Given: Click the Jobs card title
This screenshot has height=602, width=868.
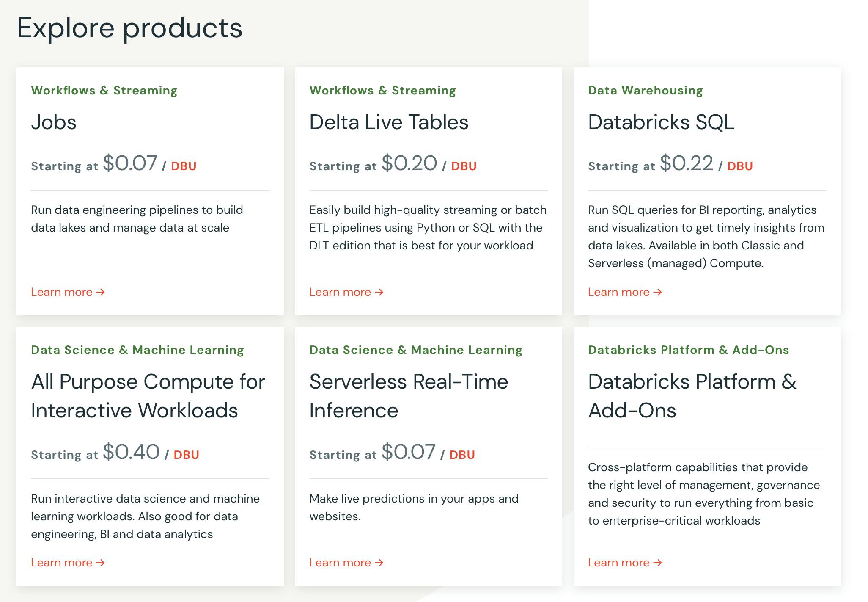Looking at the screenshot, I should (x=54, y=122).
